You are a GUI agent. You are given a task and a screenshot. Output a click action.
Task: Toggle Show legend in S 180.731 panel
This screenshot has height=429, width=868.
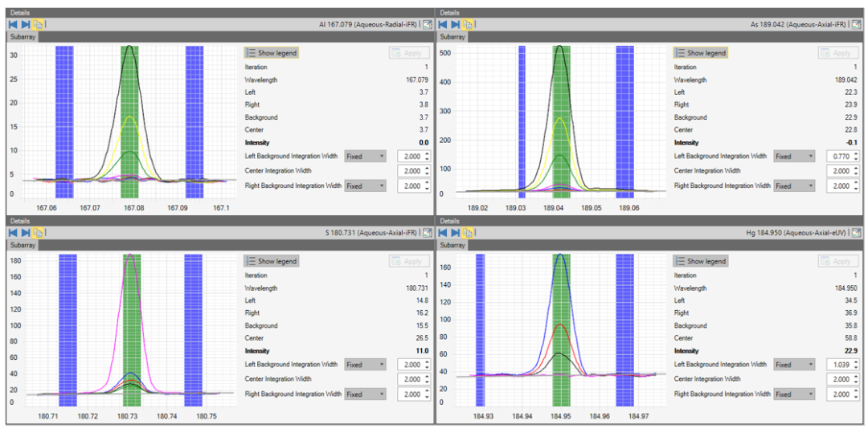(x=272, y=261)
